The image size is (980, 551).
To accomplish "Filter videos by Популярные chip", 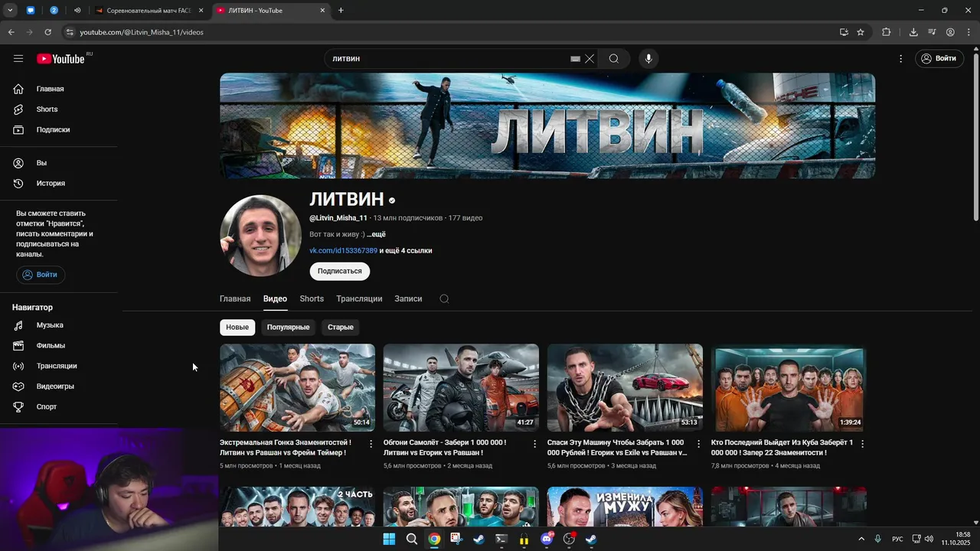I will (288, 328).
